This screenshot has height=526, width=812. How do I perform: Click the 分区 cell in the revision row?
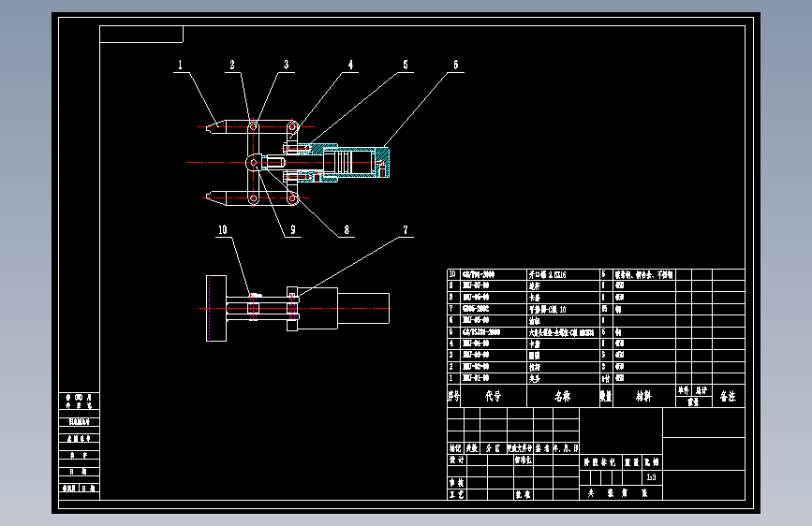(493, 448)
